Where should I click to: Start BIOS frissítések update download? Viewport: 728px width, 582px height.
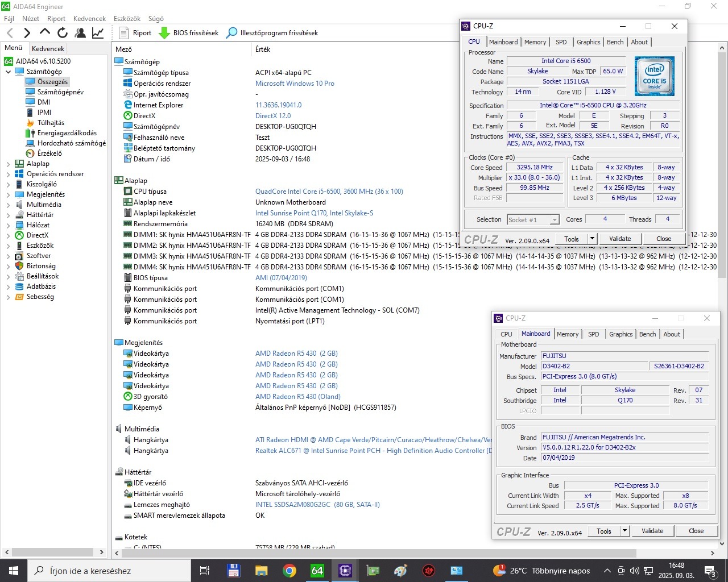point(189,33)
